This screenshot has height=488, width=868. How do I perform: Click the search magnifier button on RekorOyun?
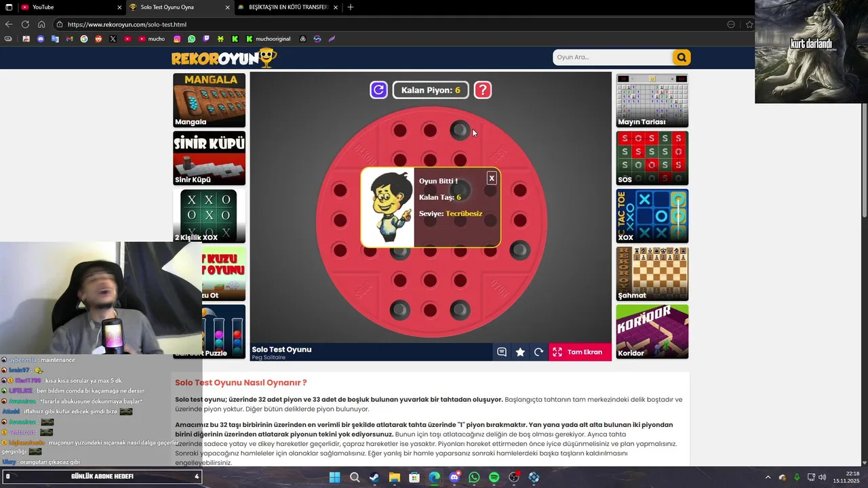(x=682, y=57)
